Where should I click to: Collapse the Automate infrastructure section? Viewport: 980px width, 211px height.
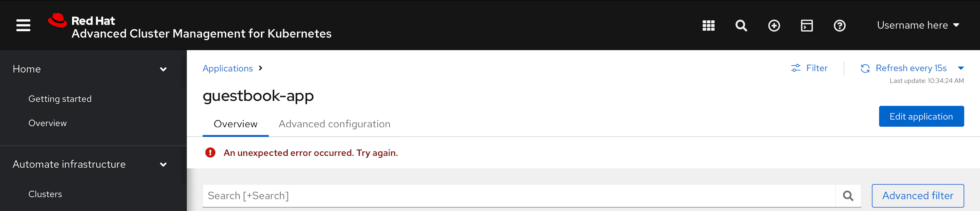pyautogui.click(x=163, y=165)
